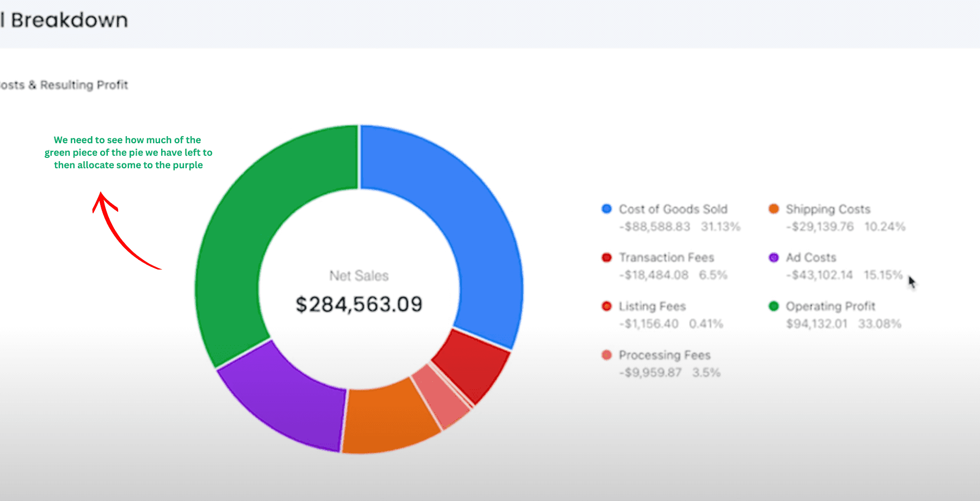Click the Listing Fees legend dot
The width and height of the screenshot is (980, 501).
pos(607,306)
